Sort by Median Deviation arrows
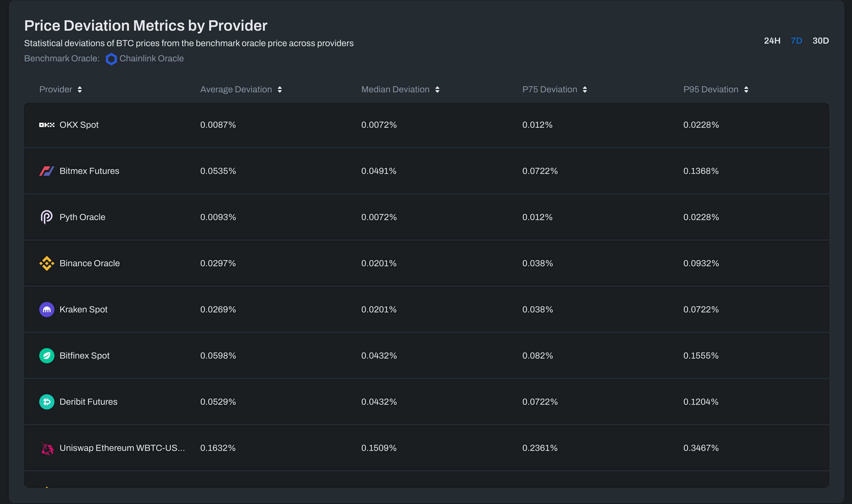This screenshot has width=852, height=504. coord(437,89)
